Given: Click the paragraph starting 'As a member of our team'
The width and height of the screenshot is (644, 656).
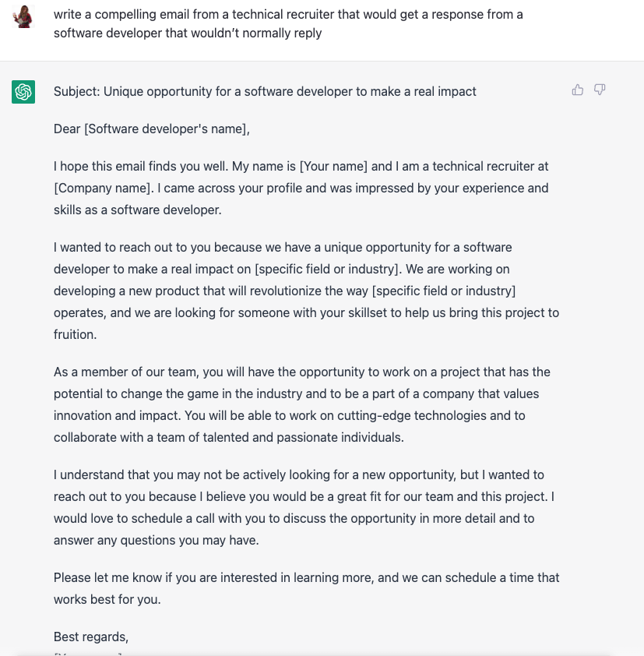Looking at the screenshot, I should coord(302,404).
